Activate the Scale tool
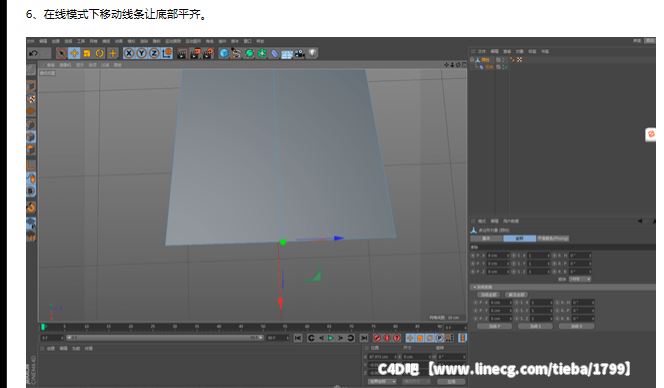 pyautogui.click(x=87, y=53)
